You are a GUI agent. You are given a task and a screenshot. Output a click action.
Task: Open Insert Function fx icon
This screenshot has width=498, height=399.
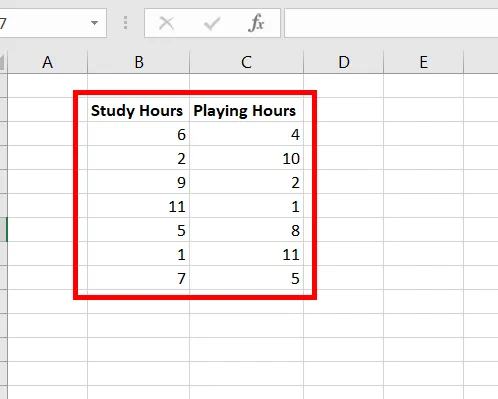(x=256, y=23)
